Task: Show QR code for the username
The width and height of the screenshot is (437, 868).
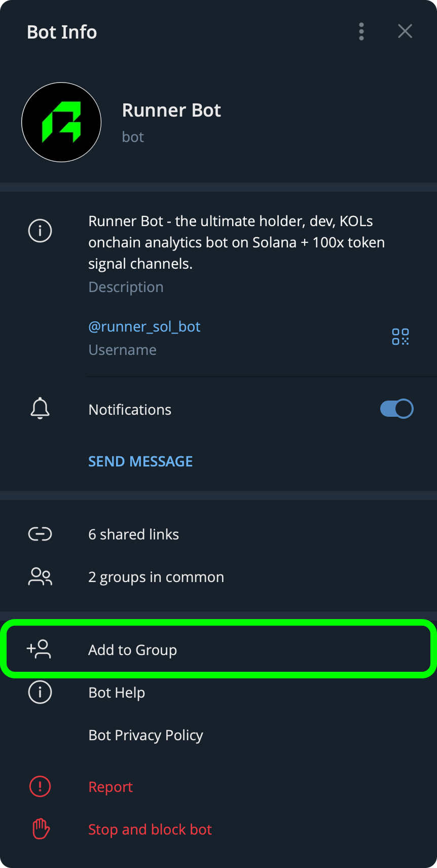Action: pos(400,337)
